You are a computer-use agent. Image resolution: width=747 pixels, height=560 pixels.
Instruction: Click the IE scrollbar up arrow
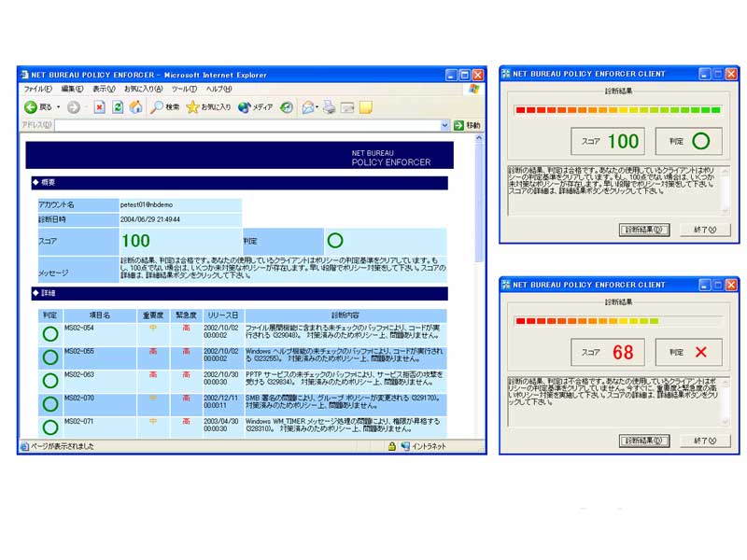click(x=479, y=138)
